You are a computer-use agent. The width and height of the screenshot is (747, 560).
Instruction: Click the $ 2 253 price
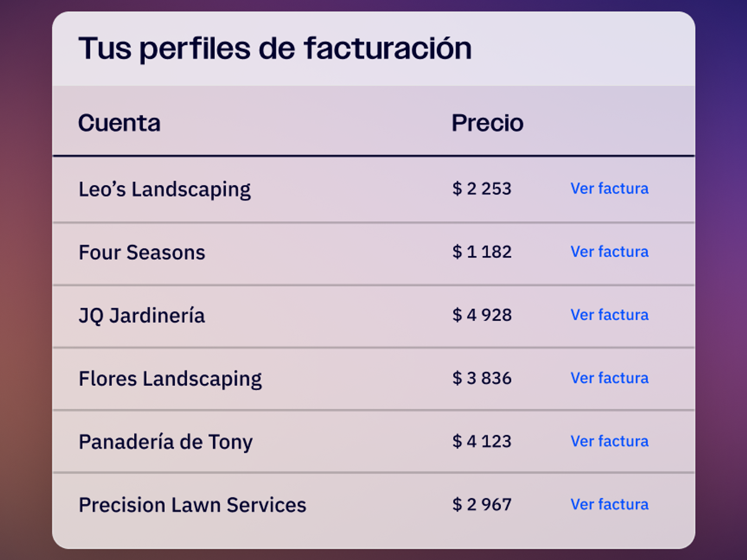coord(482,189)
